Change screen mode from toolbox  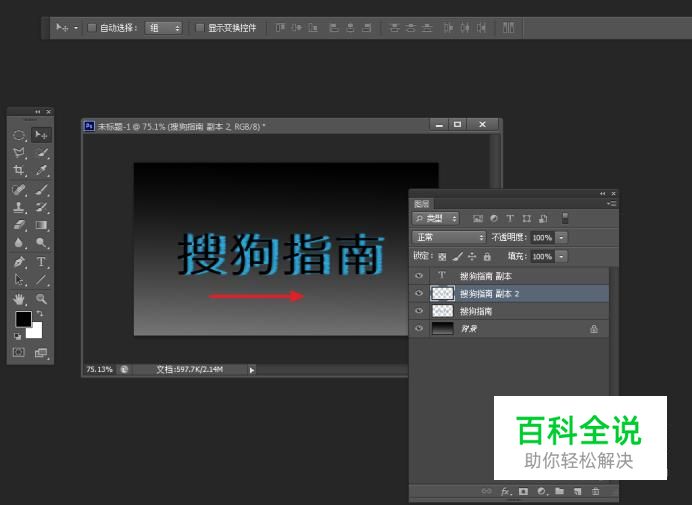click(41, 353)
